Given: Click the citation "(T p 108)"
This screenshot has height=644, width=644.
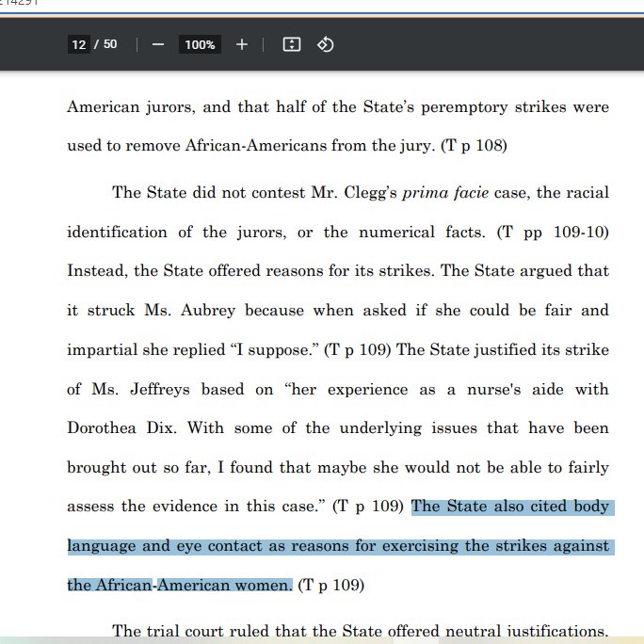Looking at the screenshot, I should (474, 145).
